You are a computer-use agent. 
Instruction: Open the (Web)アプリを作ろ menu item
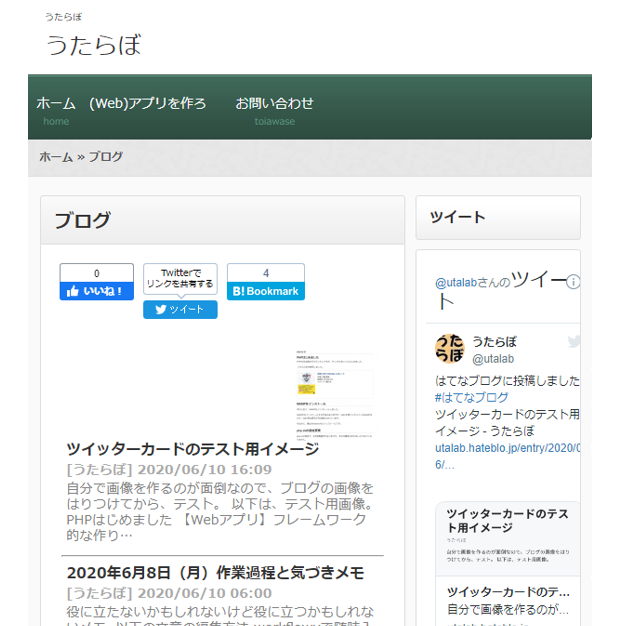[147, 103]
